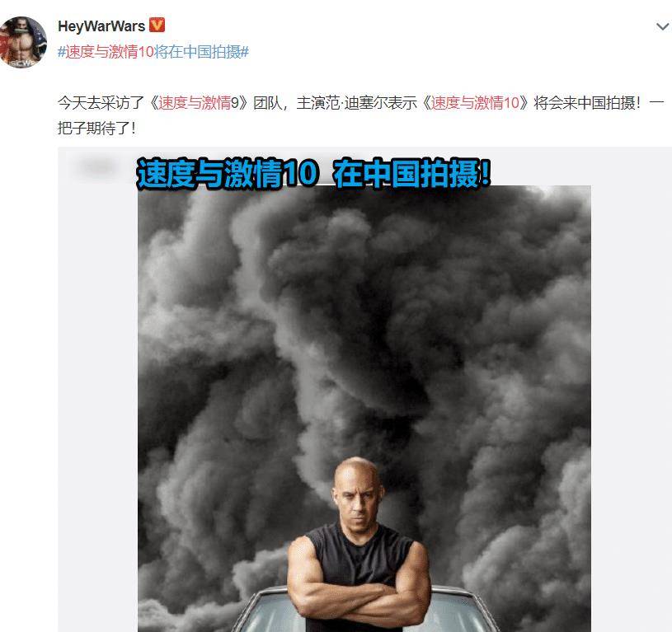Viewport: 672px width, 632px height.
Task: Click the orange verified V badge
Action: [157, 26]
